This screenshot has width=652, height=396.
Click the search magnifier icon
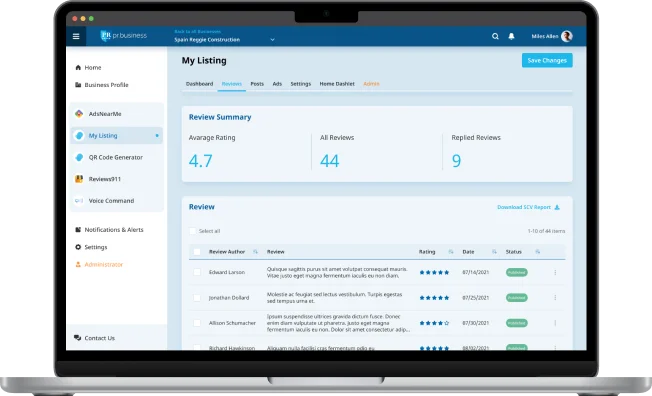point(495,36)
